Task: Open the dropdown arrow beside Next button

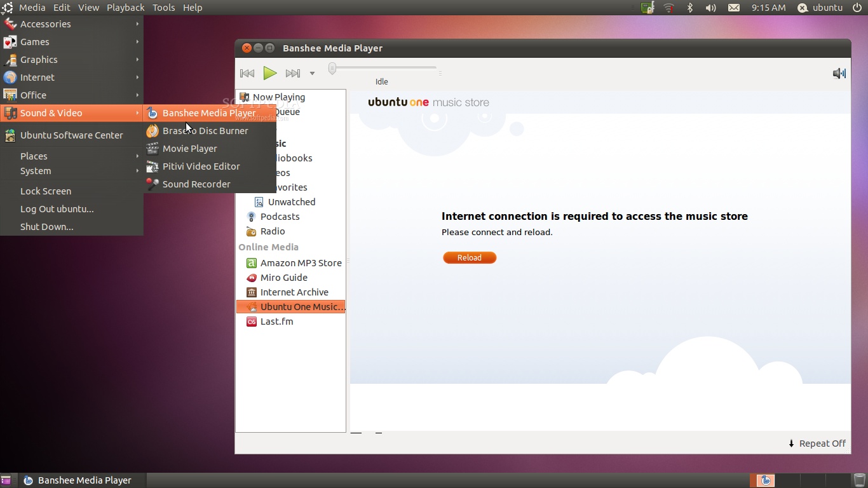Action: [312, 73]
